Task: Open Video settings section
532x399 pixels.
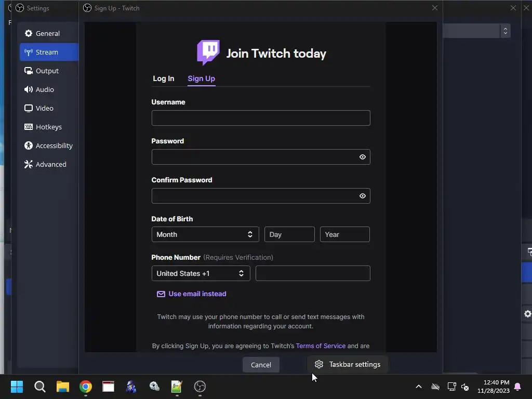Action: tap(48, 108)
